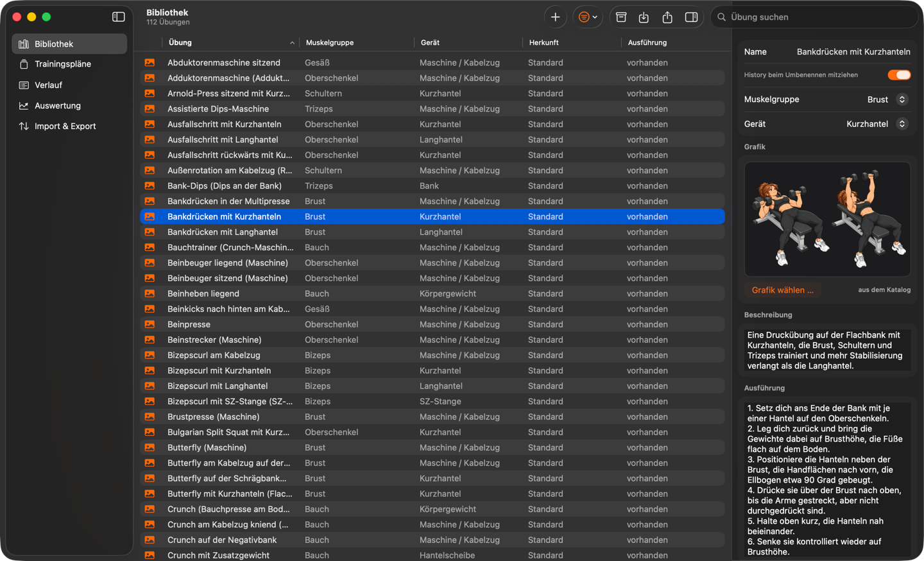Click the 'Grafik wählen ...' button
The width and height of the screenshot is (924, 561).
[x=782, y=290]
